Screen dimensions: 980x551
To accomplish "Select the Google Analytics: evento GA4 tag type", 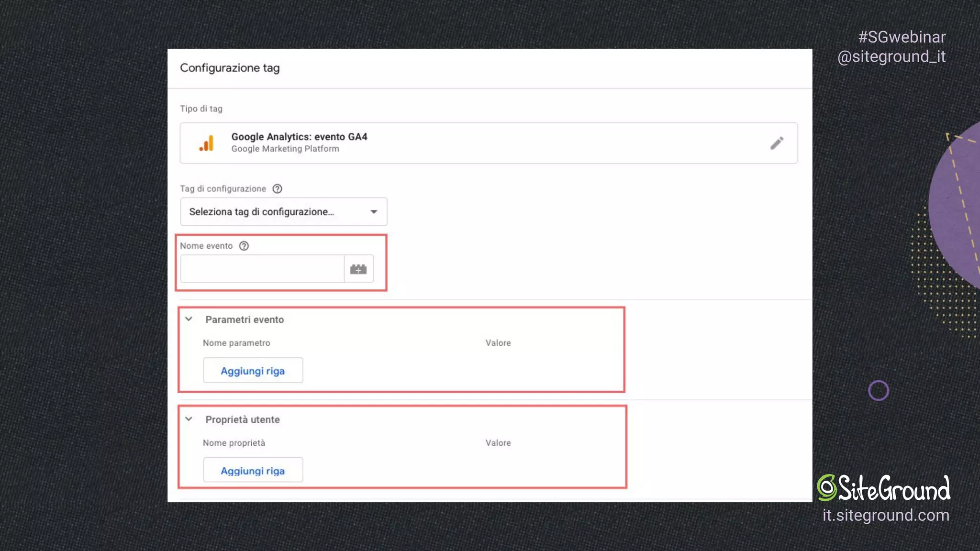I will [489, 143].
